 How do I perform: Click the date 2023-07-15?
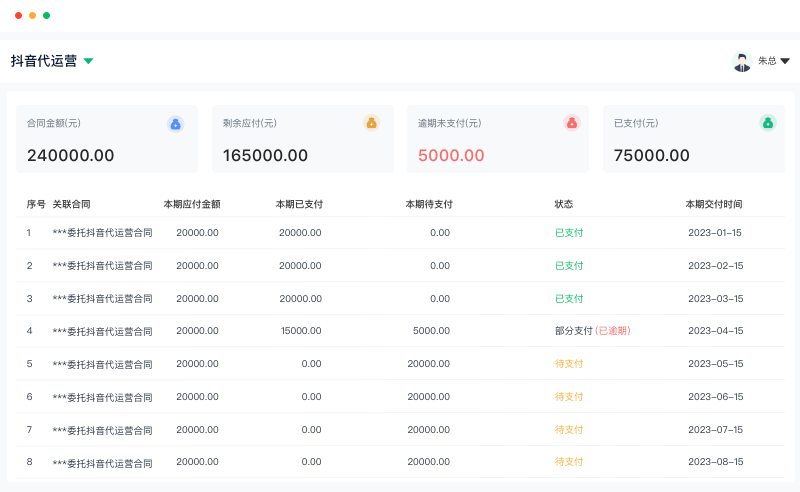(x=715, y=430)
